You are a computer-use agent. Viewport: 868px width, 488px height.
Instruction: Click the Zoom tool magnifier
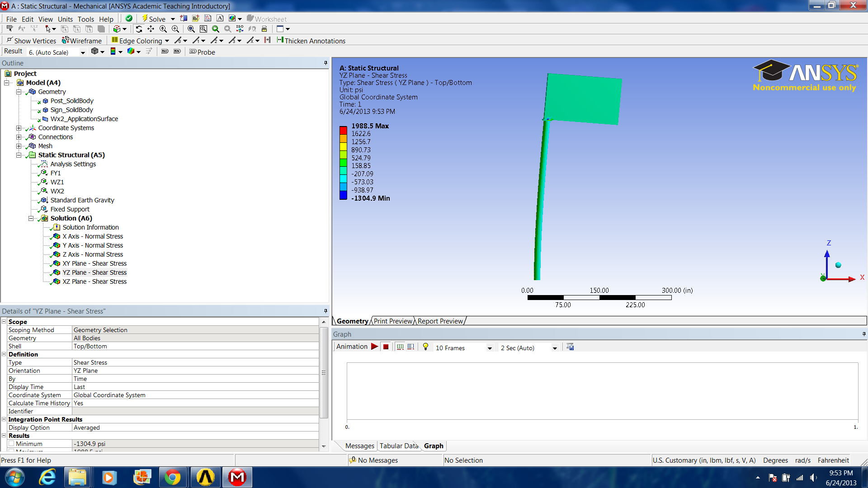[x=163, y=29]
